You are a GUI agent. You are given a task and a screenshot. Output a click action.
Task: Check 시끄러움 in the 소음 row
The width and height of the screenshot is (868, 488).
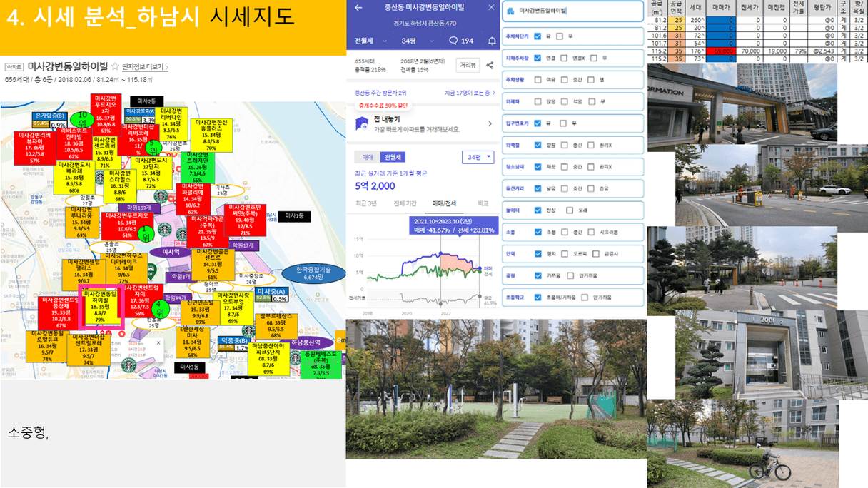592,232
